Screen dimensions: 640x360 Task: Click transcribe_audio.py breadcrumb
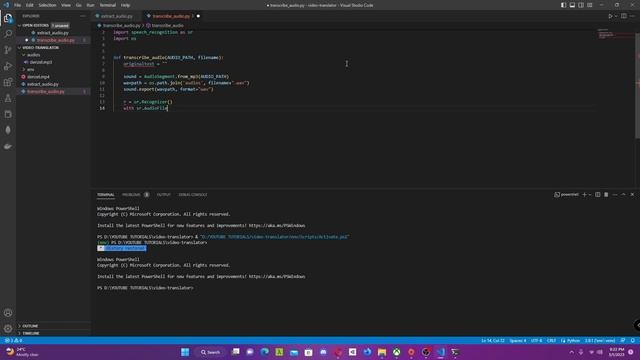(x=121, y=25)
